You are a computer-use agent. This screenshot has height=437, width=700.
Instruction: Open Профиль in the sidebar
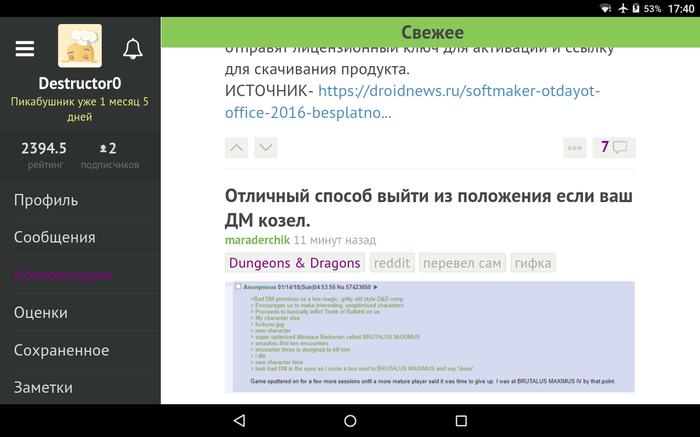click(46, 200)
